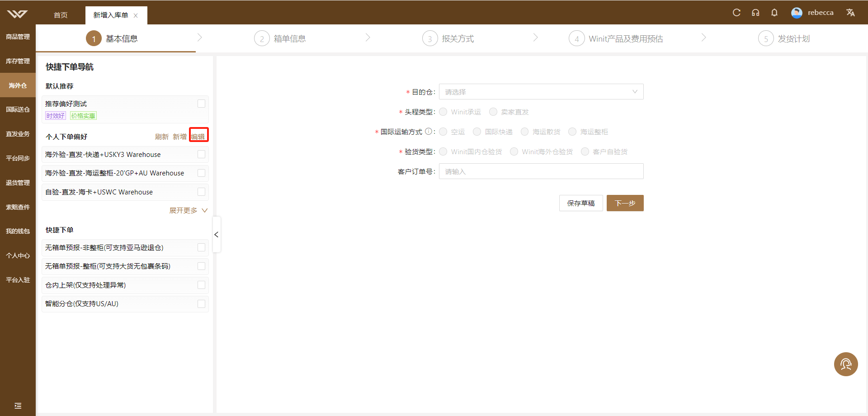The height and width of the screenshot is (416, 868).
Task: Click 编辑 link in 个人下单偏好
Action: pos(198,137)
